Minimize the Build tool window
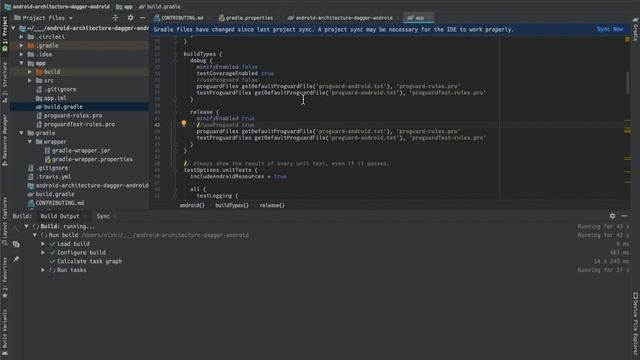 pyautogui.click(x=624, y=216)
